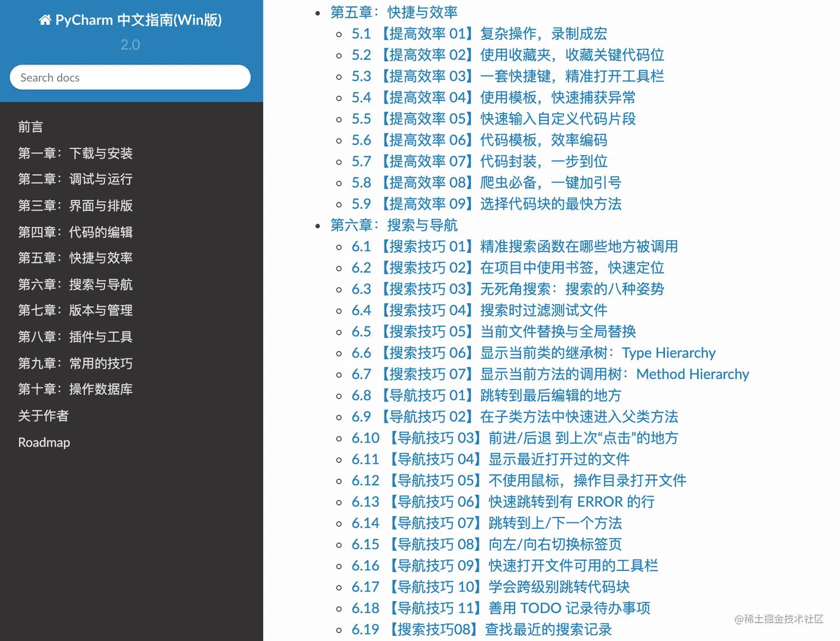Open 6.16 快速打开文件可用的工具栏
This screenshot has width=840, height=641.
coord(505,566)
